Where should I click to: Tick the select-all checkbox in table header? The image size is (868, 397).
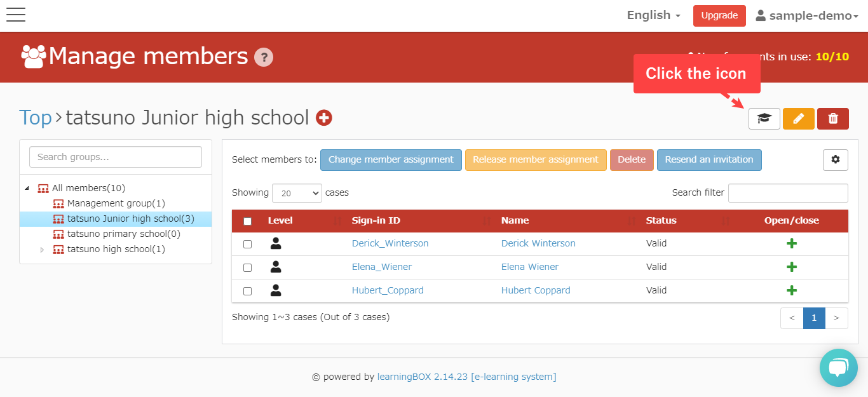[248, 221]
